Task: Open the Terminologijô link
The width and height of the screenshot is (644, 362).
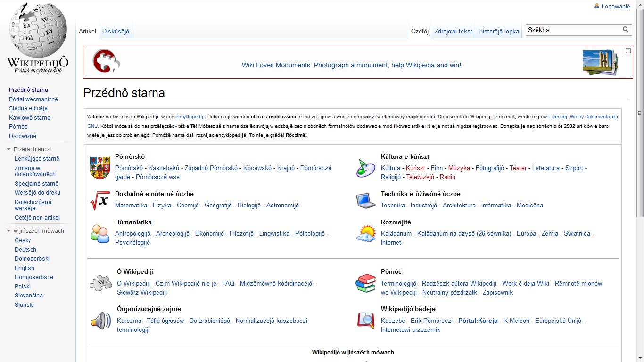Action: click(x=398, y=284)
